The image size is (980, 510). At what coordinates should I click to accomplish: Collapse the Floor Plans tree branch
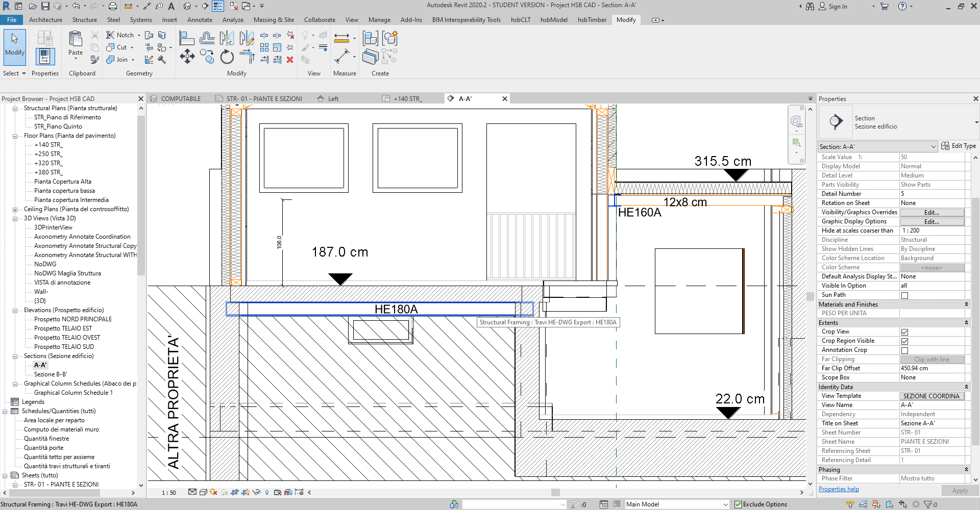tap(15, 136)
